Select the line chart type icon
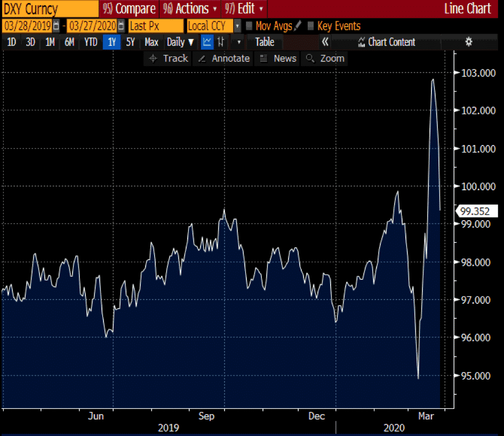This screenshot has width=504, height=436. pyautogui.click(x=207, y=42)
